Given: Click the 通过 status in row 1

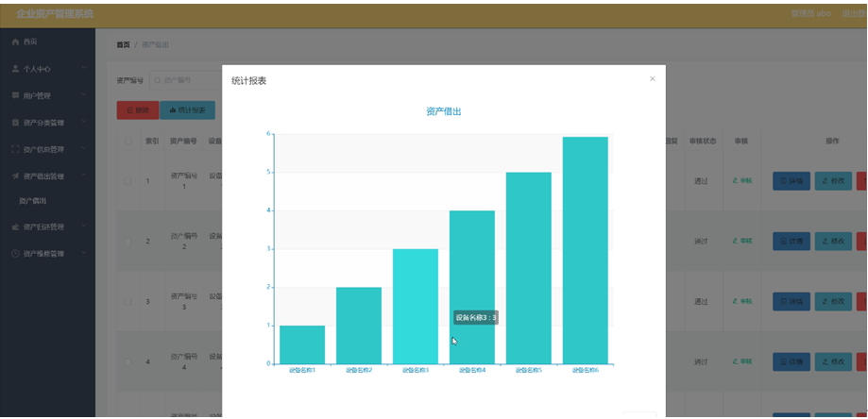Looking at the screenshot, I should pos(701,181).
